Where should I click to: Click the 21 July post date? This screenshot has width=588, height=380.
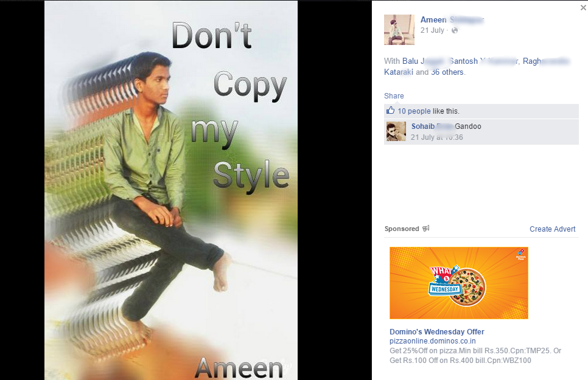coord(432,30)
